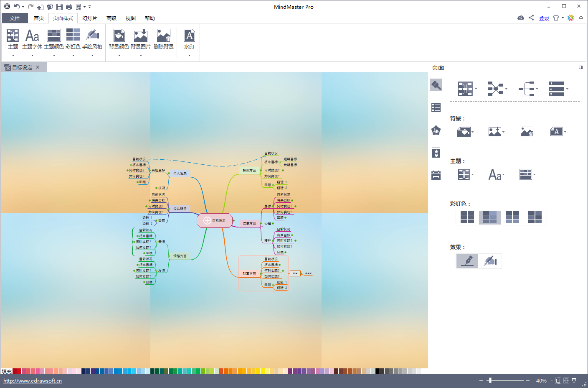Viewport: 588px width, 388px height.
Task: Expand the 水印 watermark dropdown in ribbon
Action: 189,55
